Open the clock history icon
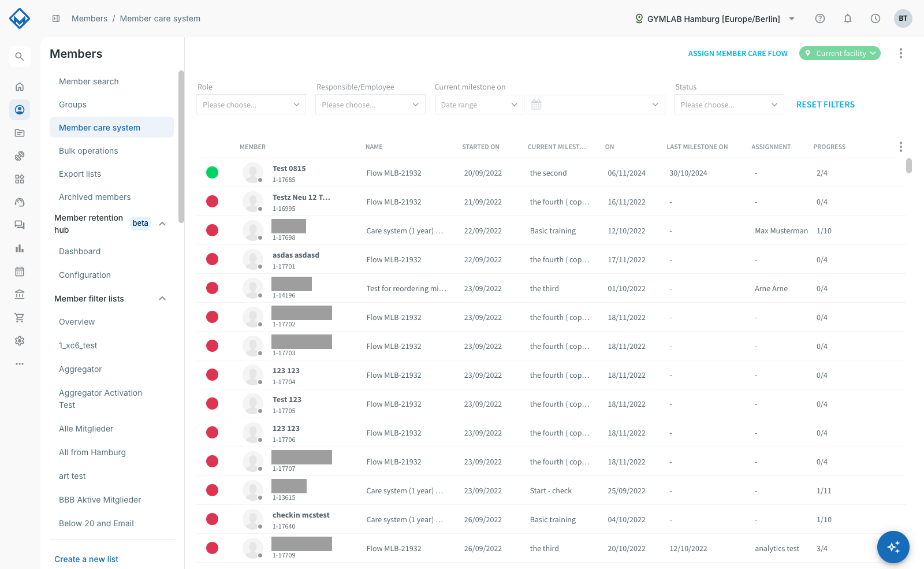This screenshot has height=569, width=924. click(x=875, y=18)
